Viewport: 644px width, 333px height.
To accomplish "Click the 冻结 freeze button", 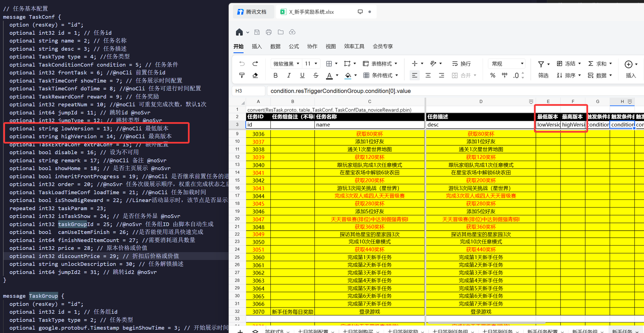I will click(x=569, y=64).
